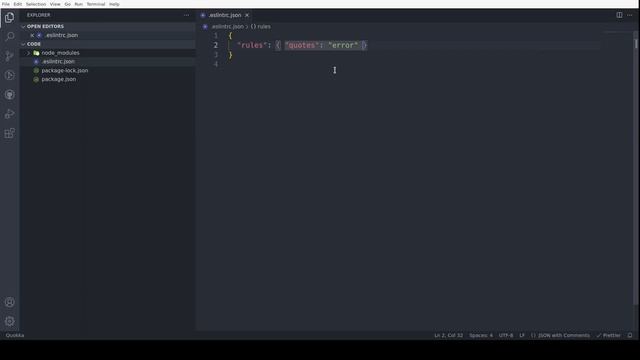Open the Manage settings gear
Image resolution: width=640 pixels, height=360 pixels.
9,321
